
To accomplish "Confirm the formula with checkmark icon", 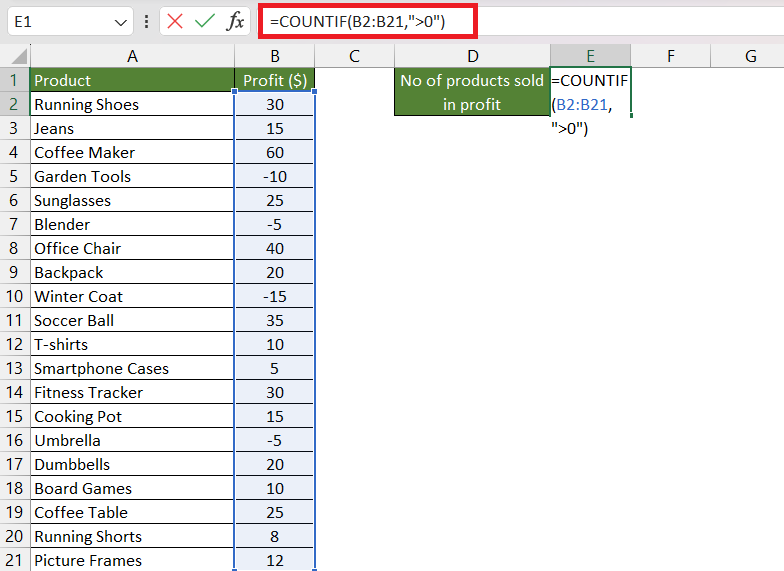I will tap(204, 22).
